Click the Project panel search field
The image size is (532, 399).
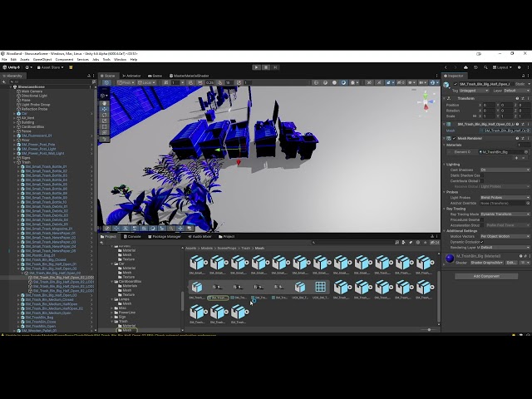pyautogui.click(x=352, y=243)
